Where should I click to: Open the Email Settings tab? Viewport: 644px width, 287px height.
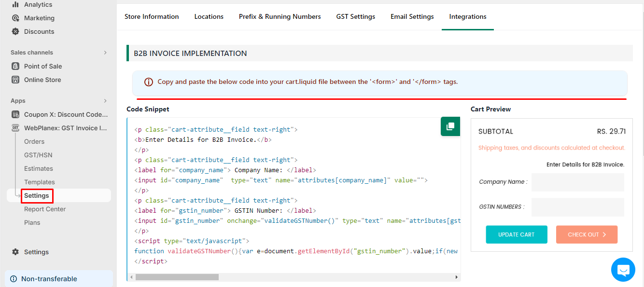(x=412, y=16)
